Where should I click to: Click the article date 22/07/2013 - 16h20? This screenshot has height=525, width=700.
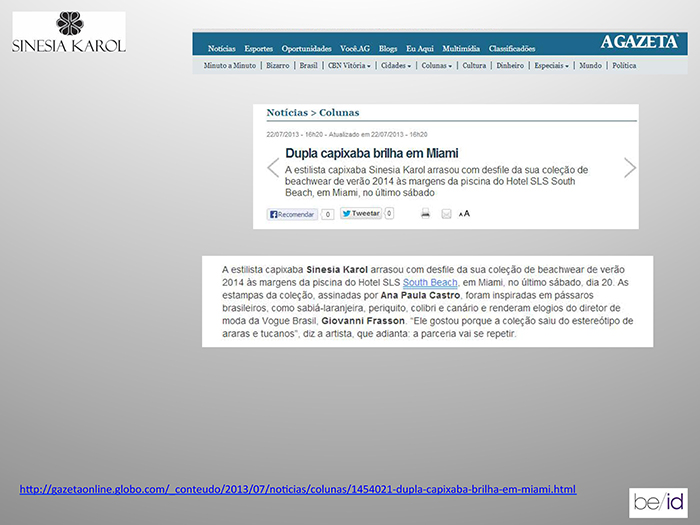coord(295,134)
